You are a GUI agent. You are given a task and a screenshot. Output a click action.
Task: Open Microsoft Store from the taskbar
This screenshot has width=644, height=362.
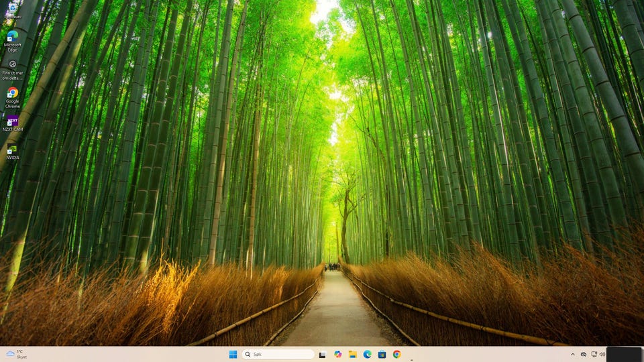point(382,354)
